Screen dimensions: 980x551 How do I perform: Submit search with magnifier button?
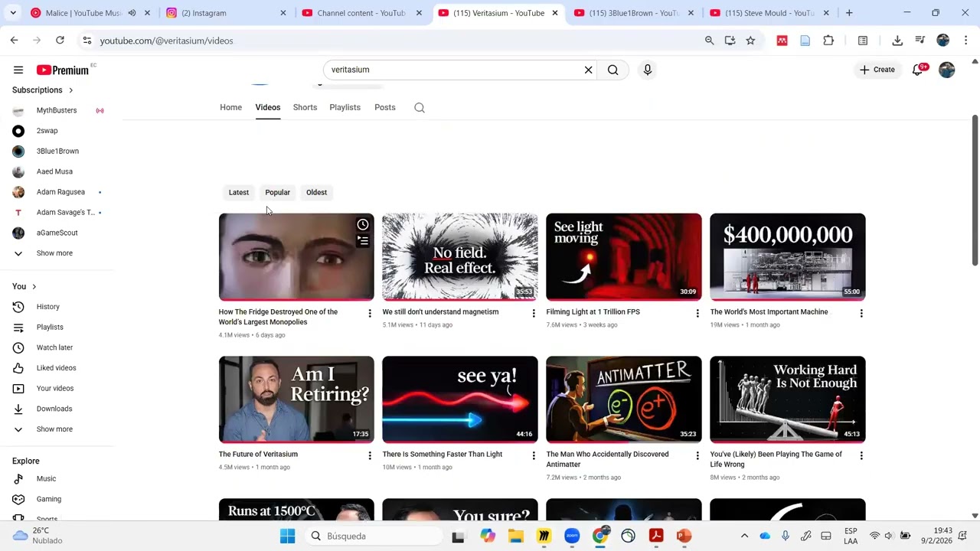[x=612, y=70]
